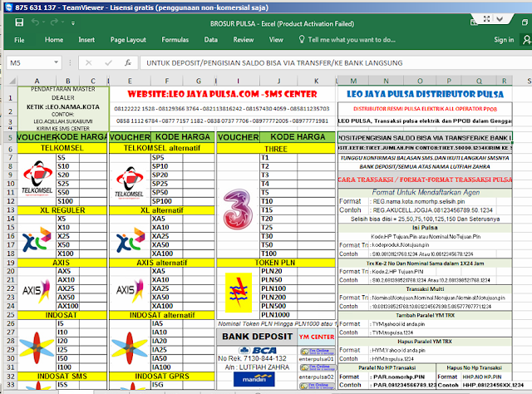Click the Ribbon Display Options icon
Screen dimensions: 532x394
(x=474, y=22)
